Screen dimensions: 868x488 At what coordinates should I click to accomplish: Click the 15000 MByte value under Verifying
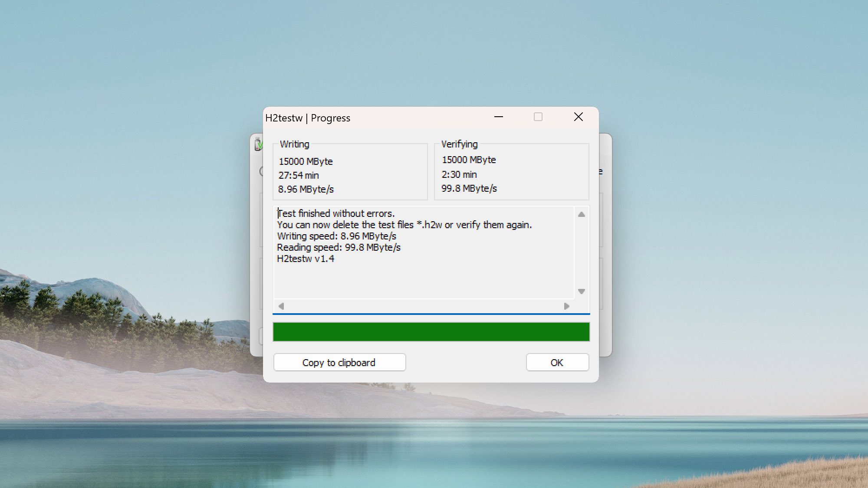[469, 160]
